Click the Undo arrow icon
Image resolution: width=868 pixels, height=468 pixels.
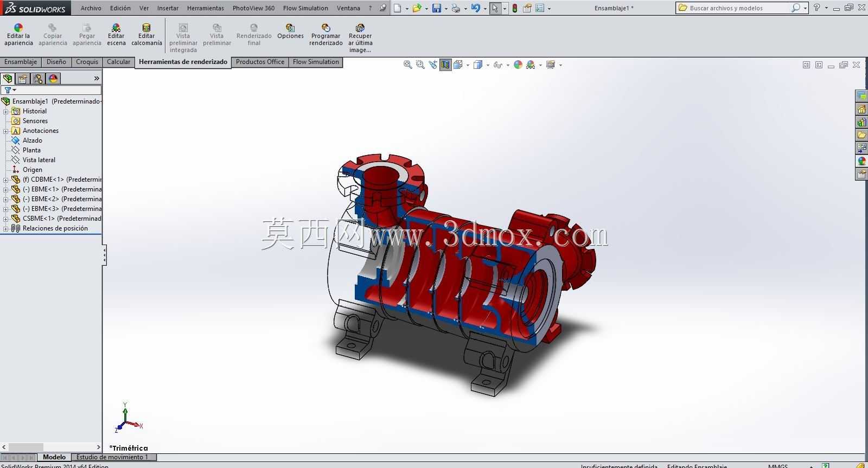point(476,8)
